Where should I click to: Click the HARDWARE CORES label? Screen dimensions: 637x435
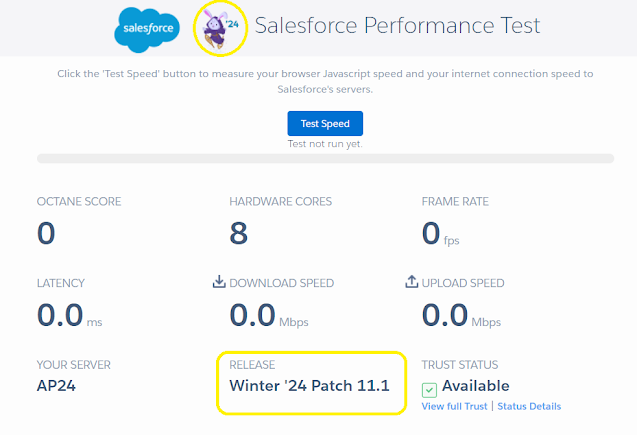pos(280,202)
